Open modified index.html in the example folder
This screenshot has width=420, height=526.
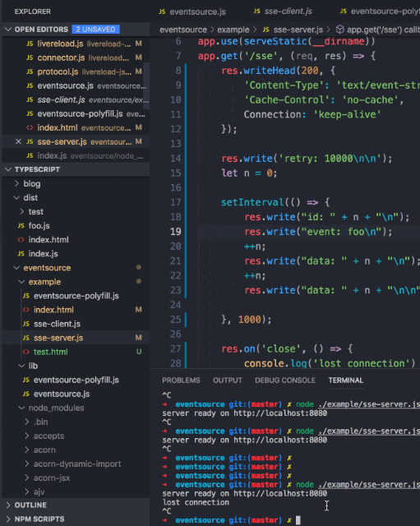coord(76,310)
